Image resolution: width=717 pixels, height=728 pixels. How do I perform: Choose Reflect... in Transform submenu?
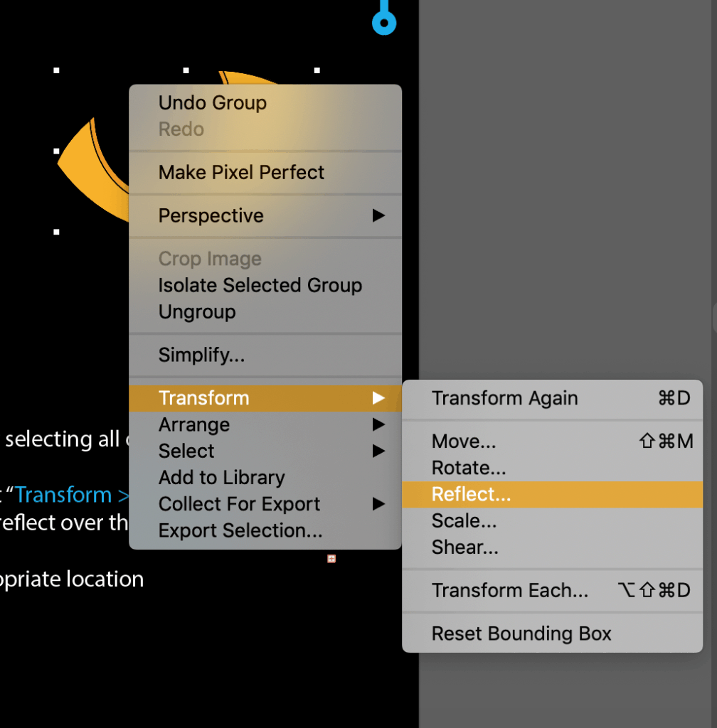[552, 494]
